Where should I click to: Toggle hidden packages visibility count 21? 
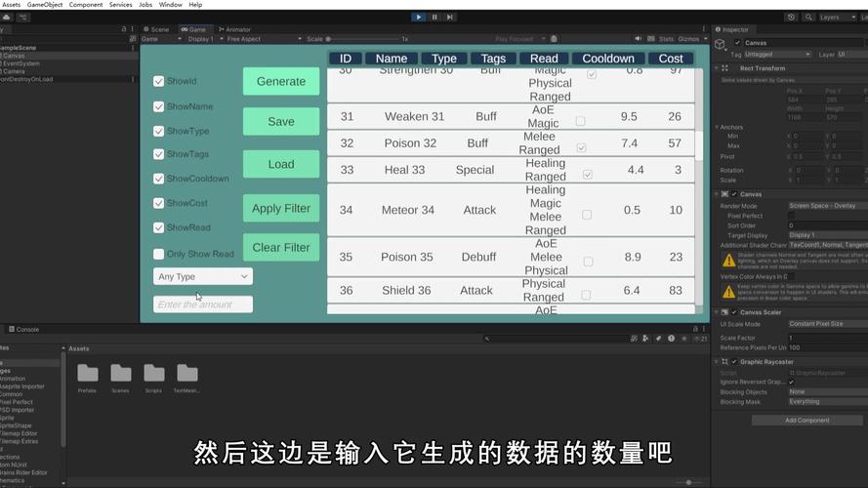tap(700, 338)
